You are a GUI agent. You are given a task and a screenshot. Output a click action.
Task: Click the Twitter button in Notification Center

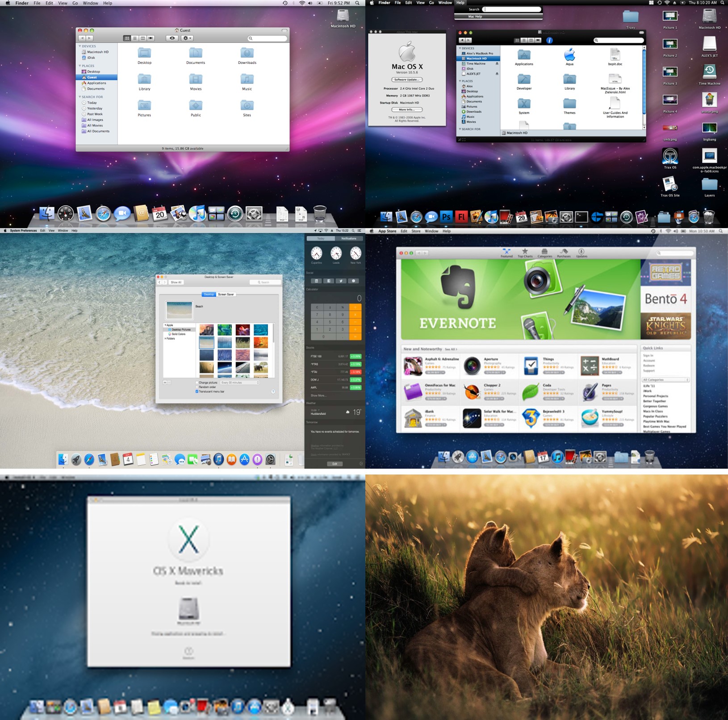point(341,281)
